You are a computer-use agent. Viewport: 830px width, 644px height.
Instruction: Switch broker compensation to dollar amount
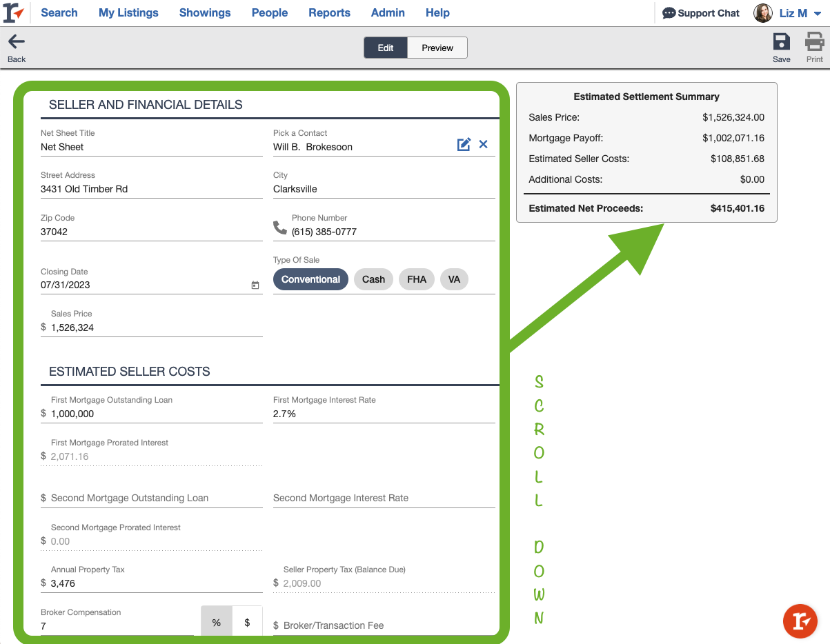(248, 623)
